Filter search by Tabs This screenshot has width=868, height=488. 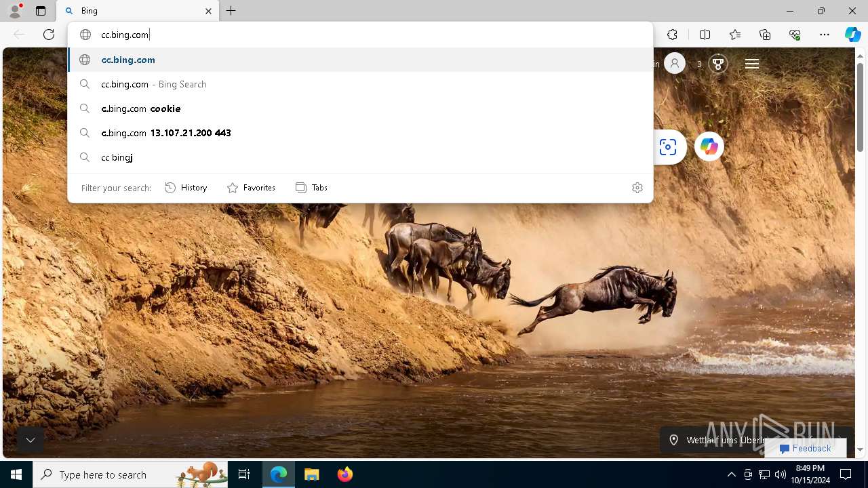(311, 188)
